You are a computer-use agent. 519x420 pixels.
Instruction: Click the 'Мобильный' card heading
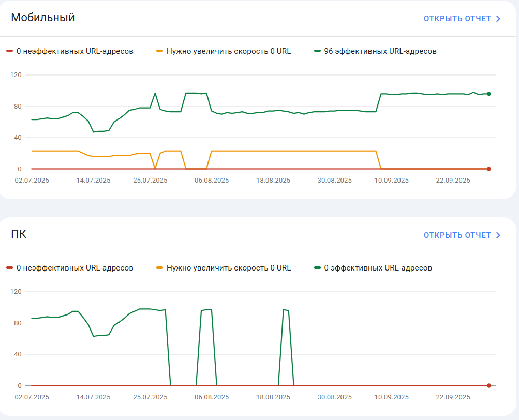(x=43, y=17)
